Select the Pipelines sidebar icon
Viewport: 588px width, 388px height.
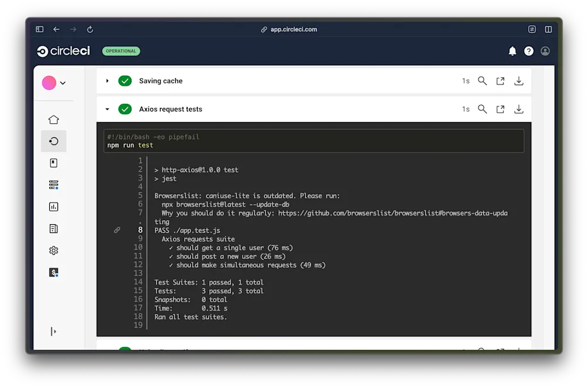tap(53, 141)
